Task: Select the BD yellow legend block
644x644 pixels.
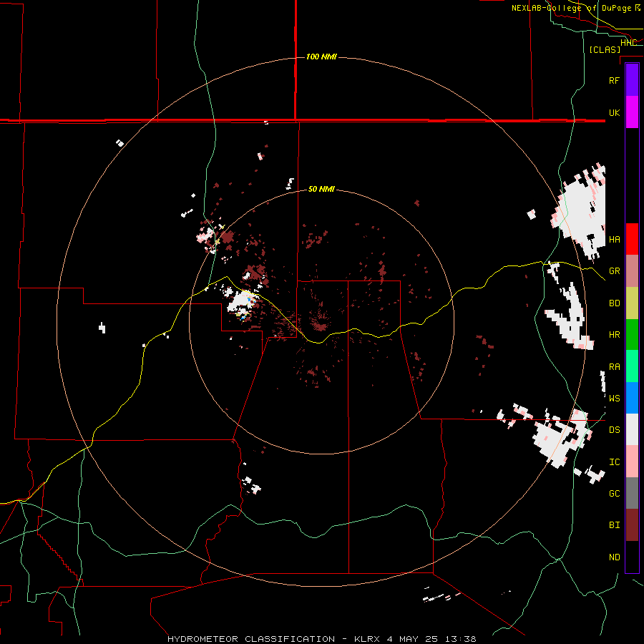Action: [x=632, y=303]
